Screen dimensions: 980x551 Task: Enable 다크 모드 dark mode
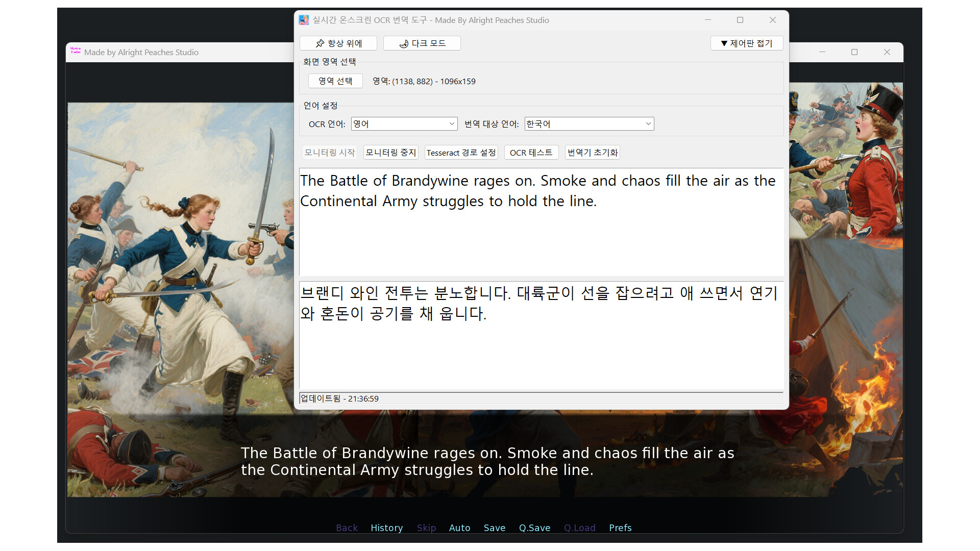click(x=422, y=43)
